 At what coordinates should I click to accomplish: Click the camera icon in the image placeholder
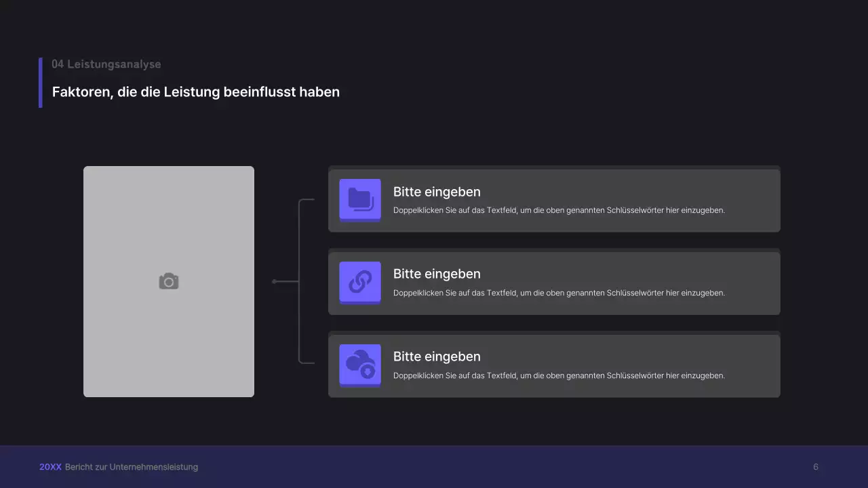point(169,281)
